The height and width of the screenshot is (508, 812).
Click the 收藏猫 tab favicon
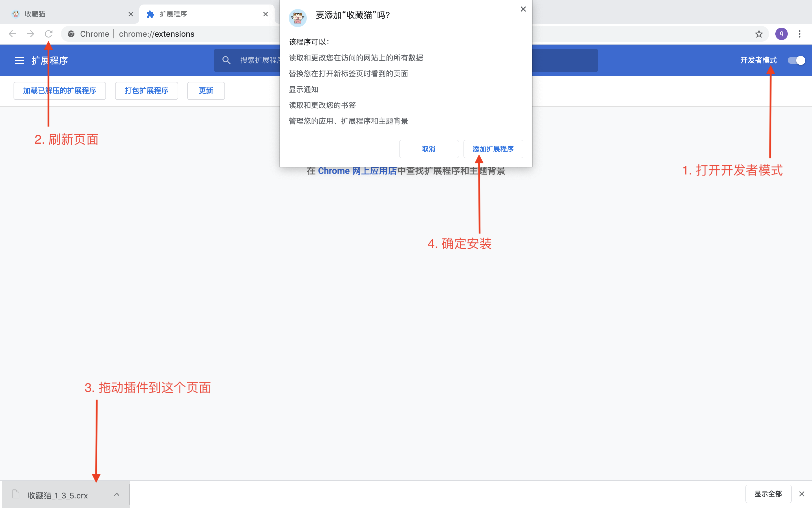[x=16, y=14]
